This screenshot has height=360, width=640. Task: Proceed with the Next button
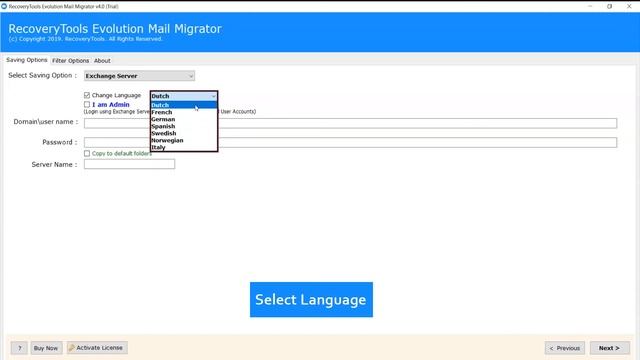(609, 348)
